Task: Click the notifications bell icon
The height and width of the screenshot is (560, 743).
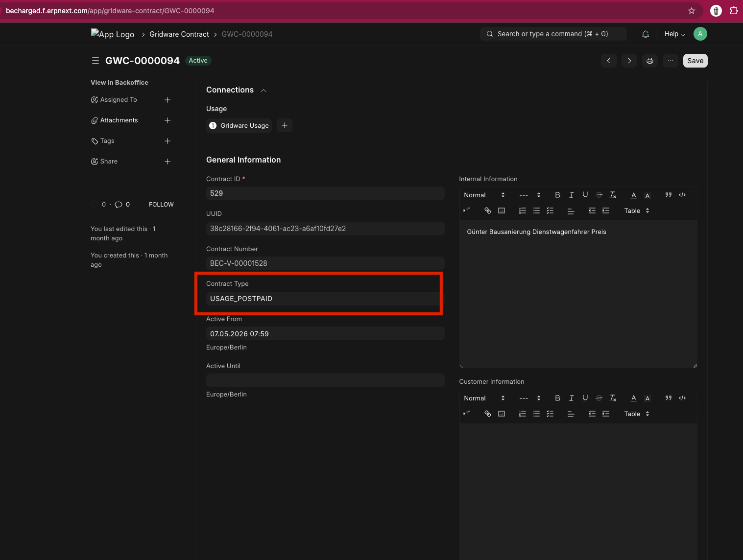Action: (x=646, y=34)
